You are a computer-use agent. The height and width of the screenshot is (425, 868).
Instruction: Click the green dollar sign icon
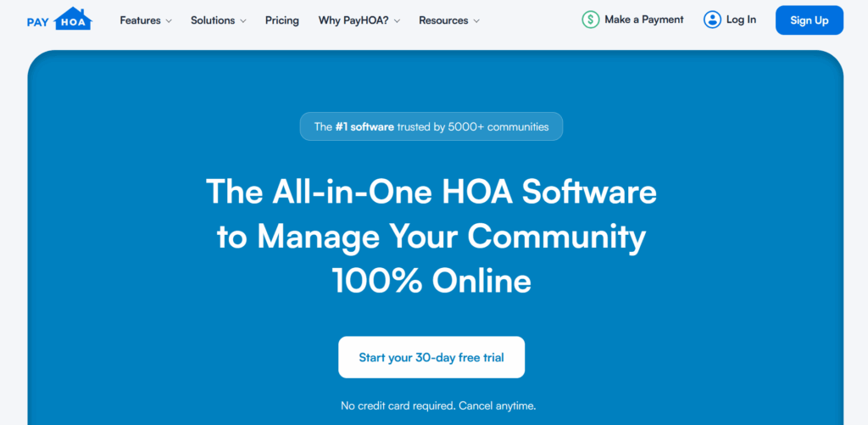pos(591,20)
